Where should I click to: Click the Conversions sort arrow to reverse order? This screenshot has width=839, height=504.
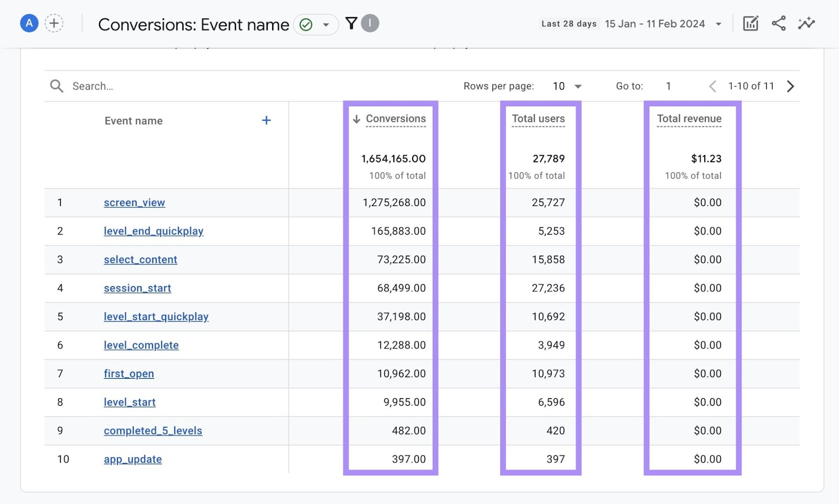(357, 119)
